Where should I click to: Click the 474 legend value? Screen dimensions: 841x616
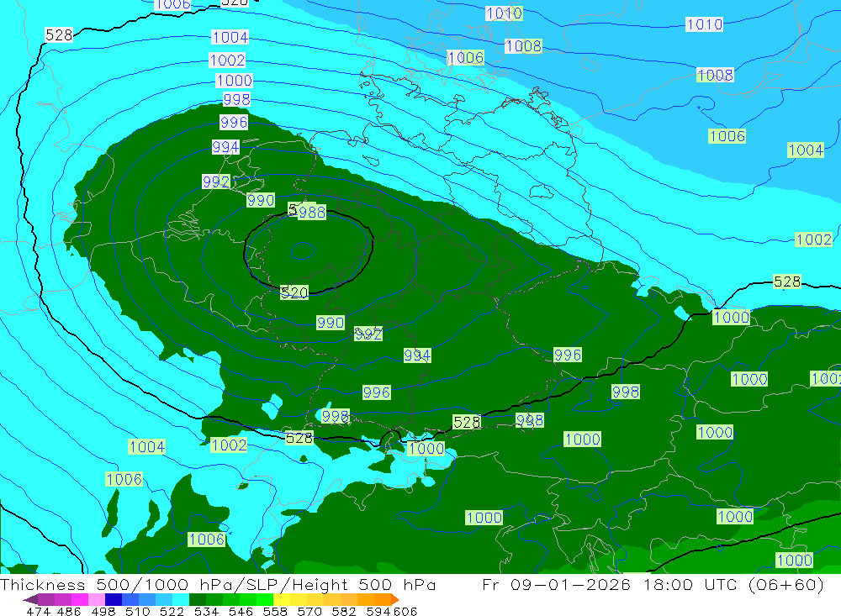(x=38, y=611)
